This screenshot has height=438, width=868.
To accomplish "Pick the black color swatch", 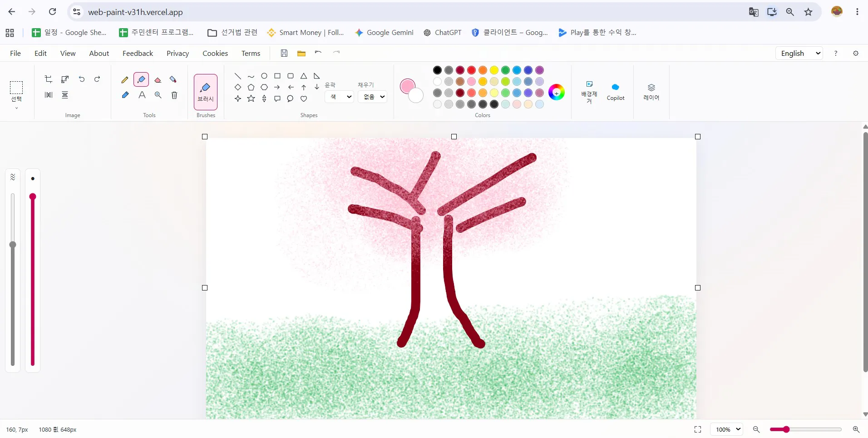I will click(x=437, y=70).
